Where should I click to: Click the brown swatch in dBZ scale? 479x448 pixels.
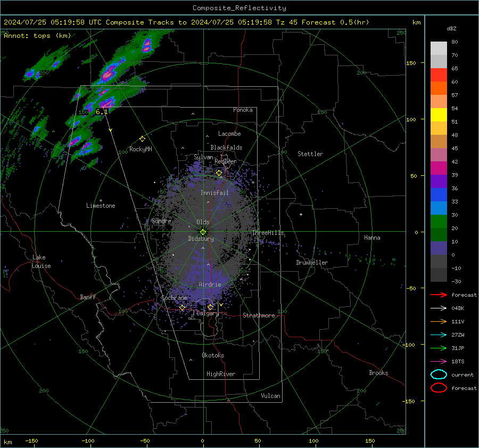439,141
